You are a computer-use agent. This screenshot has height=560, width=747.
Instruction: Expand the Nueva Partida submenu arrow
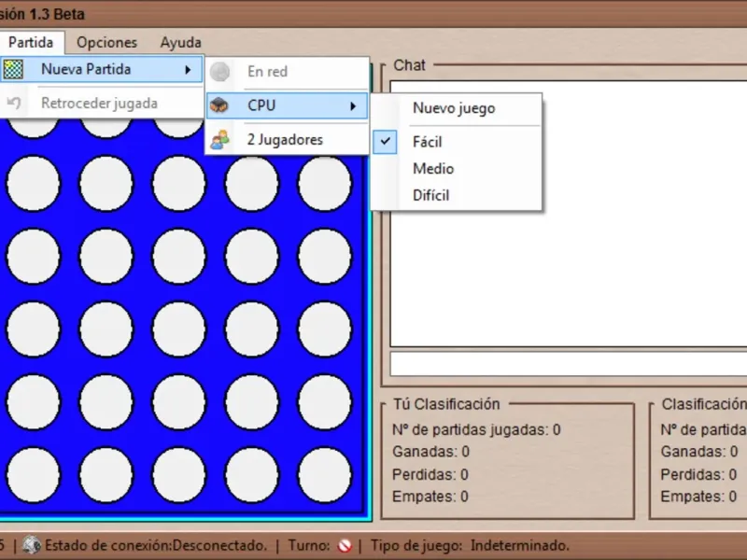click(189, 69)
